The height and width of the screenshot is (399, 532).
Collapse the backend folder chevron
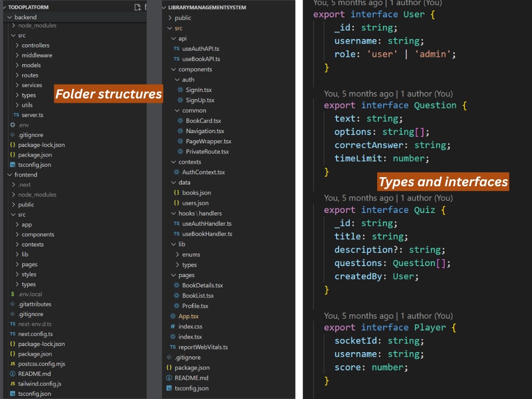(10, 17)
